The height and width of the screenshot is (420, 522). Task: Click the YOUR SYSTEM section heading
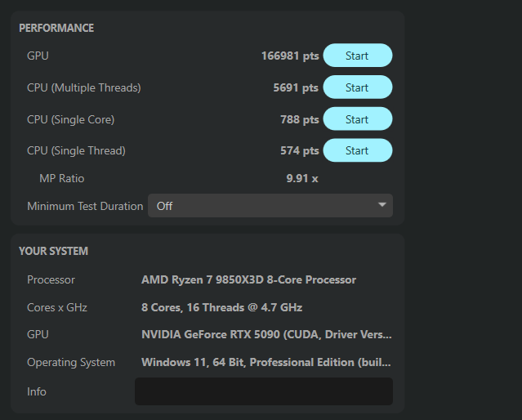coord(53,251)
